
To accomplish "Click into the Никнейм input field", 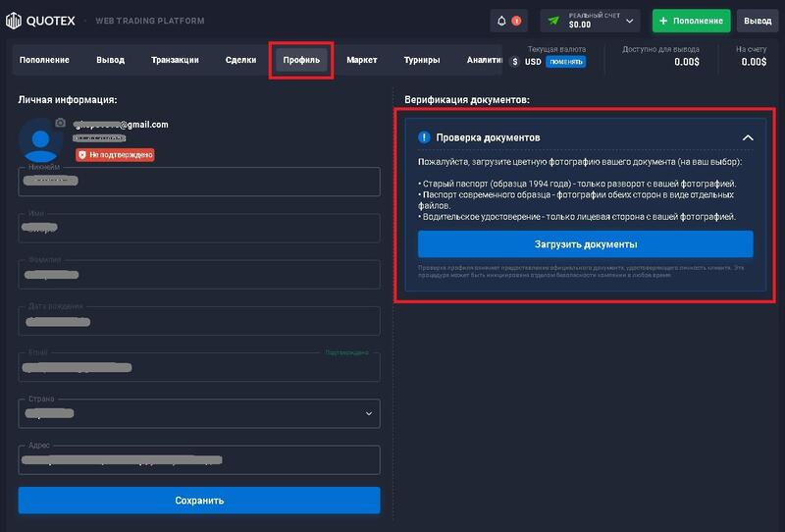I will pyautogui.click(x=199, y=182).
